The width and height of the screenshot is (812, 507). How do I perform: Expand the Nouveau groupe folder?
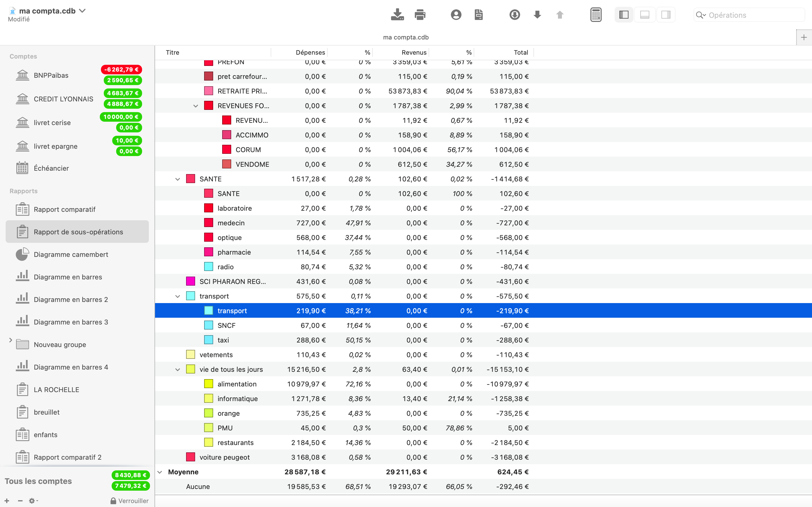coord(10,340)
